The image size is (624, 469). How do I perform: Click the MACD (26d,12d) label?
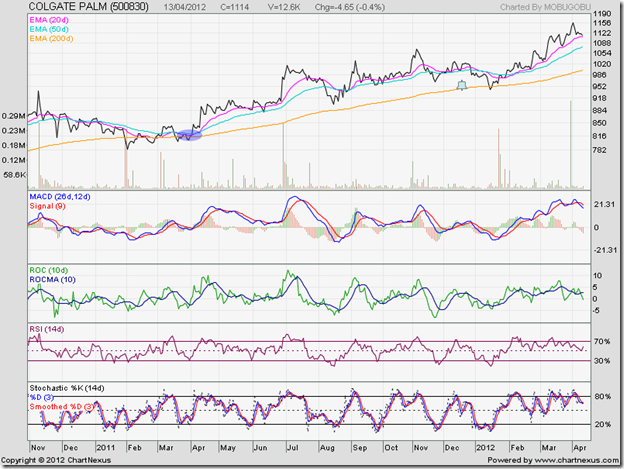click(60, 197)
